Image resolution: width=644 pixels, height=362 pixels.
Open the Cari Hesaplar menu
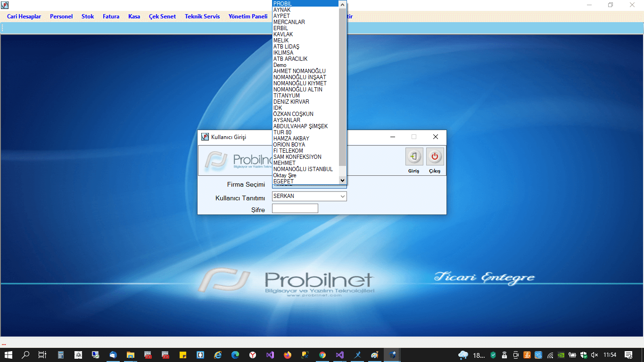pyautogui.click(x=24, y=16)
